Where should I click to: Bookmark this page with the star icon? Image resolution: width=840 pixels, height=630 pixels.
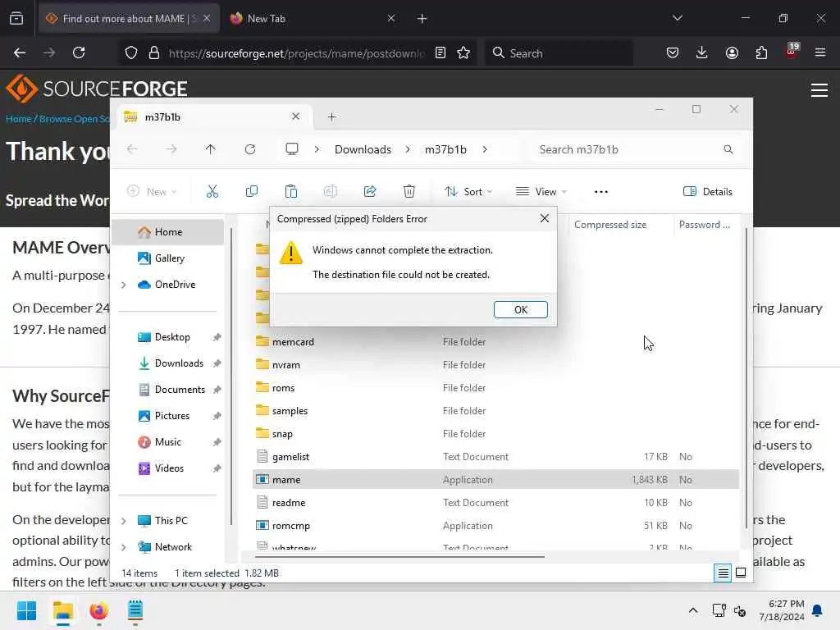tap(463, 52)
